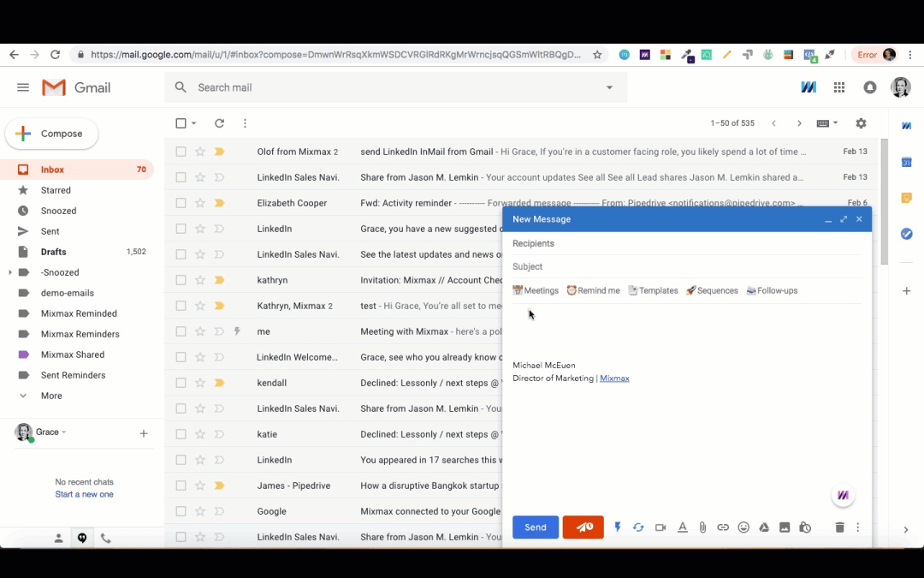Insert an emoji in the message
The width and height of the screenshot is (924, 578).
click(x=743, y=527)
